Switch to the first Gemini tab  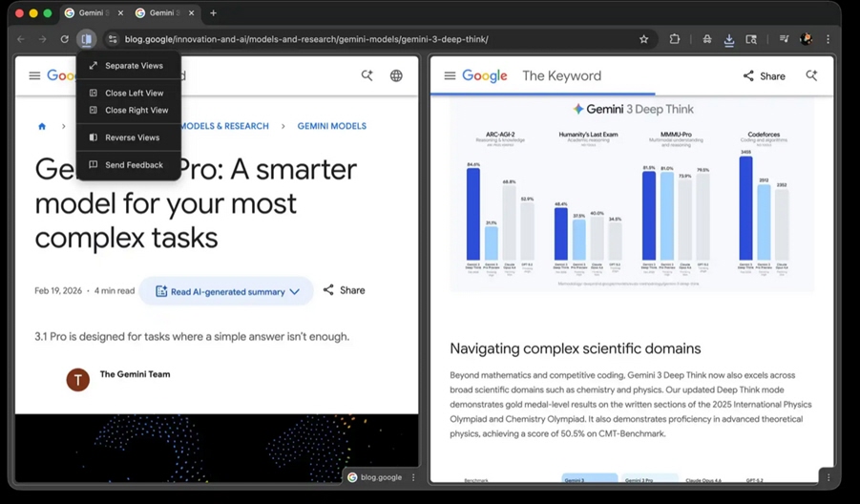pyautogui.click(x=88, y=13)
